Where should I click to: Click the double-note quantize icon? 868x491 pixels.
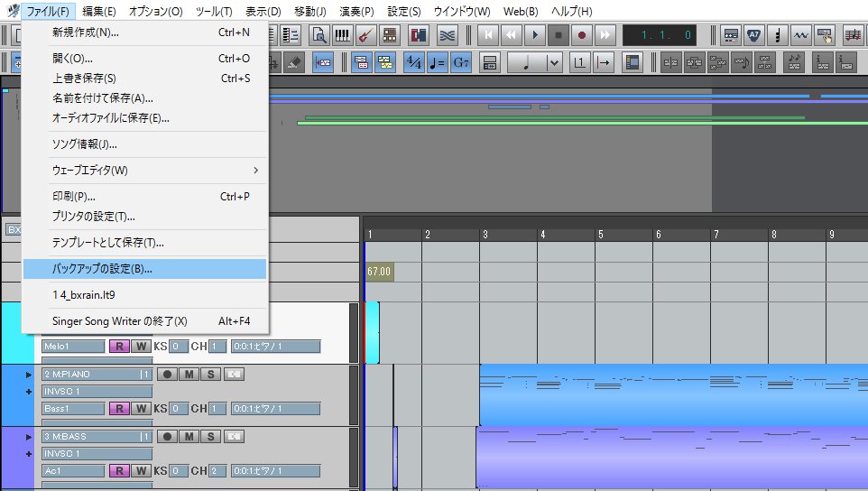pos(794,62)
